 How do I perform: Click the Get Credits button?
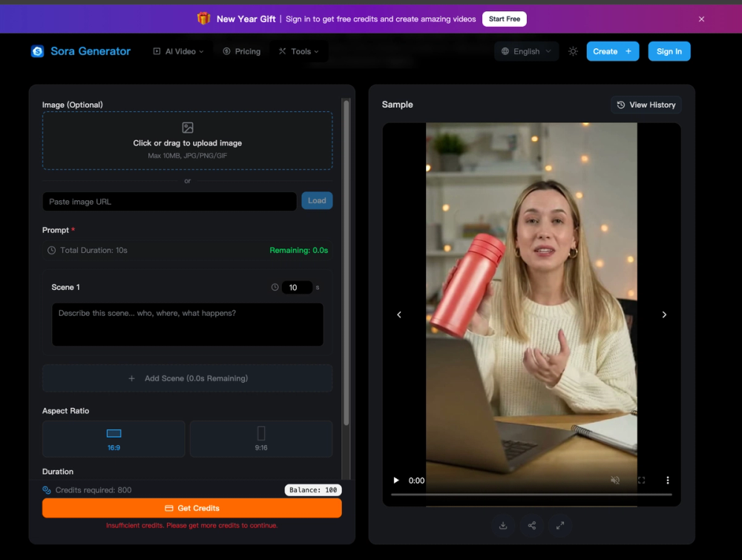(x=191, y=508)
